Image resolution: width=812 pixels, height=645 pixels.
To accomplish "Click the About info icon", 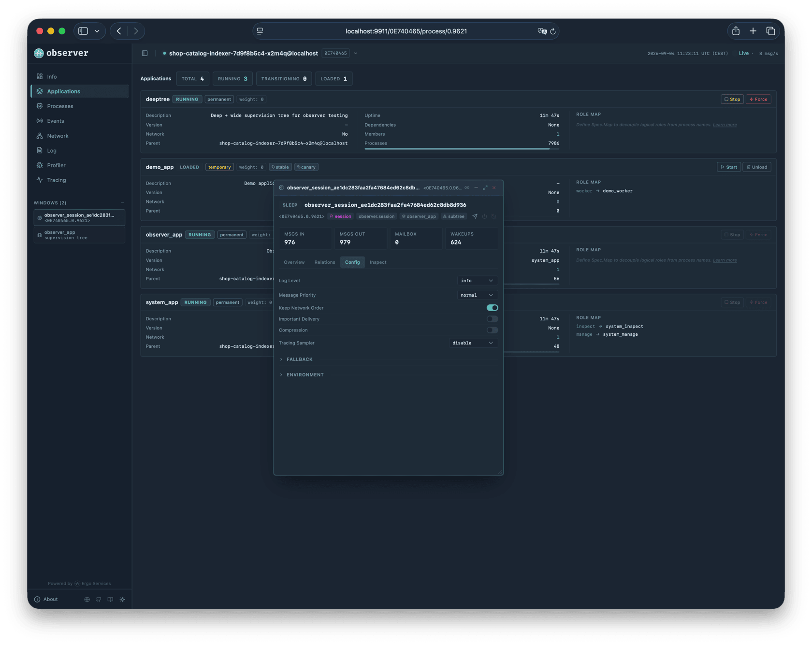I will [x=37, y=599].
